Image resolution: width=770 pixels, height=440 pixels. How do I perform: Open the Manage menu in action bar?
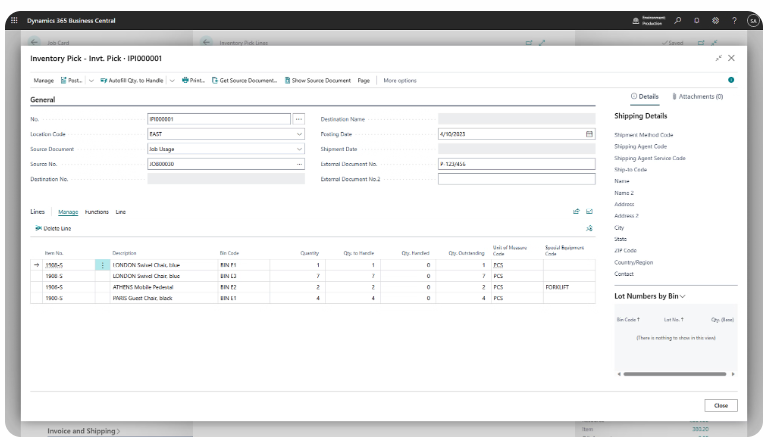(44, 81)
